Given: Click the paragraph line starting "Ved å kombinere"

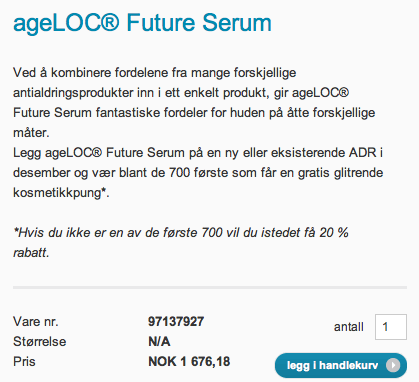Looking at the screenshot, I should point(155,73).
